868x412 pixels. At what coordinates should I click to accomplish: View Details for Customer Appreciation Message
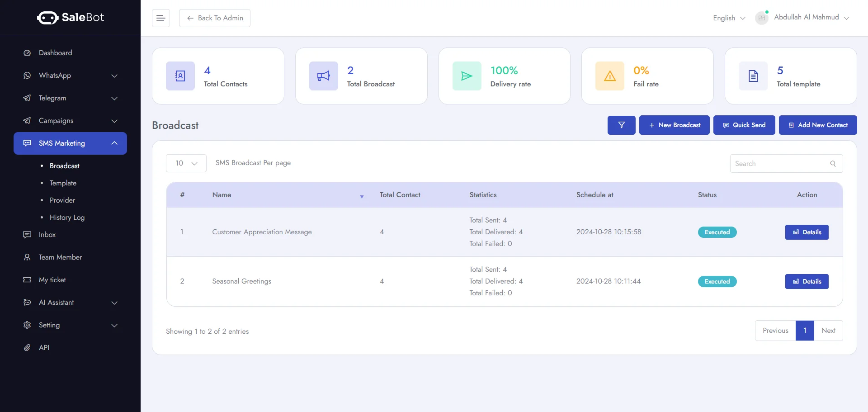click(x=807, y=232)
